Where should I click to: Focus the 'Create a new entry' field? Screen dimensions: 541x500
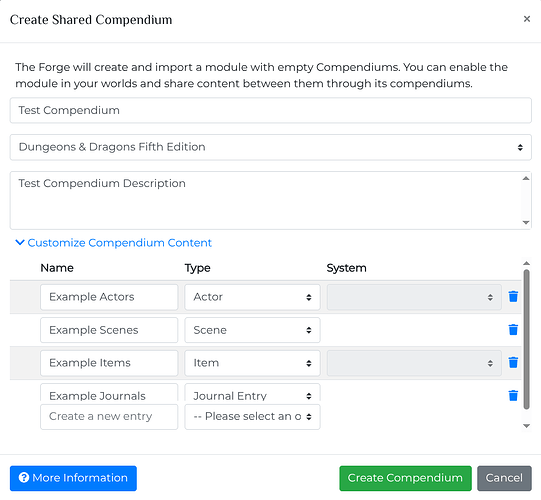coord(109,417)
